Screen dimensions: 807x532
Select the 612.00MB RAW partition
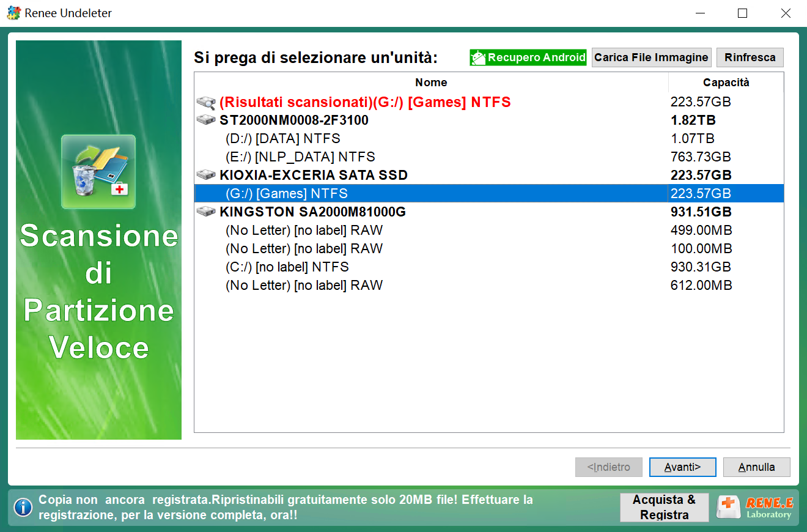489,286
